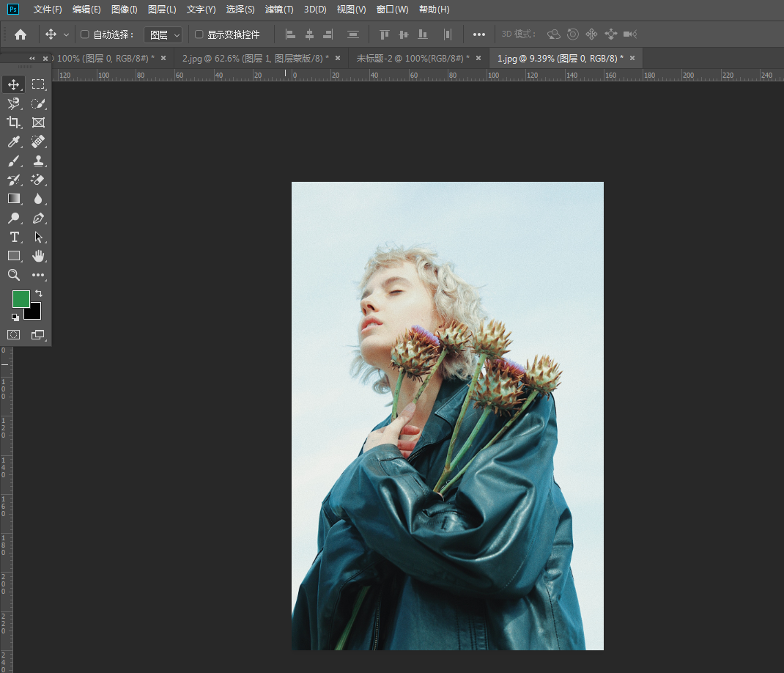Activate the Horizontal Type tool
784x673 pixels.
(x=14, y=237)
